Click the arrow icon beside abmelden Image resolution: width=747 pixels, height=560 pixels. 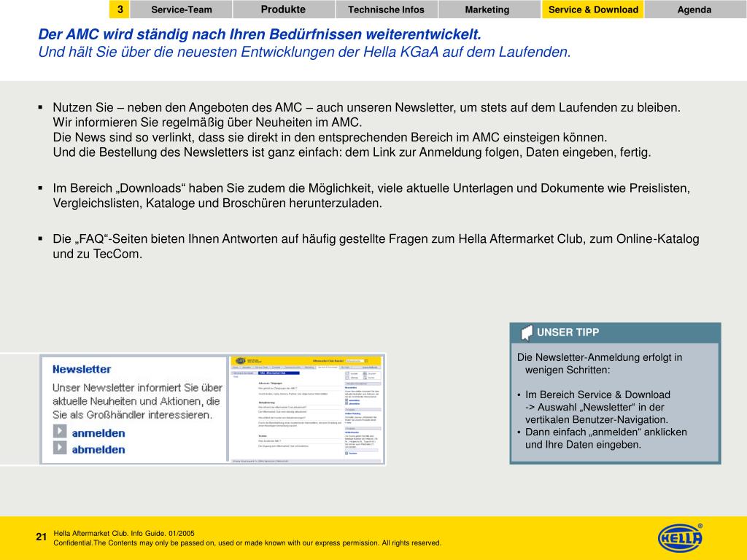point(60,449)
